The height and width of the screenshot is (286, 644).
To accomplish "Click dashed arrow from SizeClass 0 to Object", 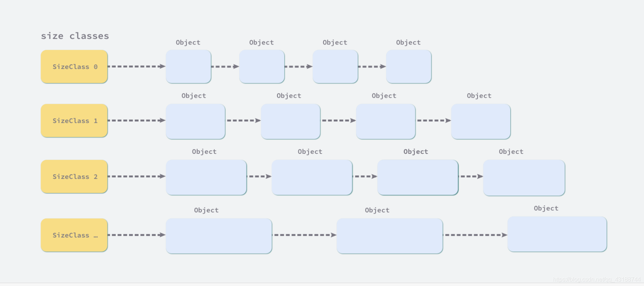I will click(x=137, y=66).
